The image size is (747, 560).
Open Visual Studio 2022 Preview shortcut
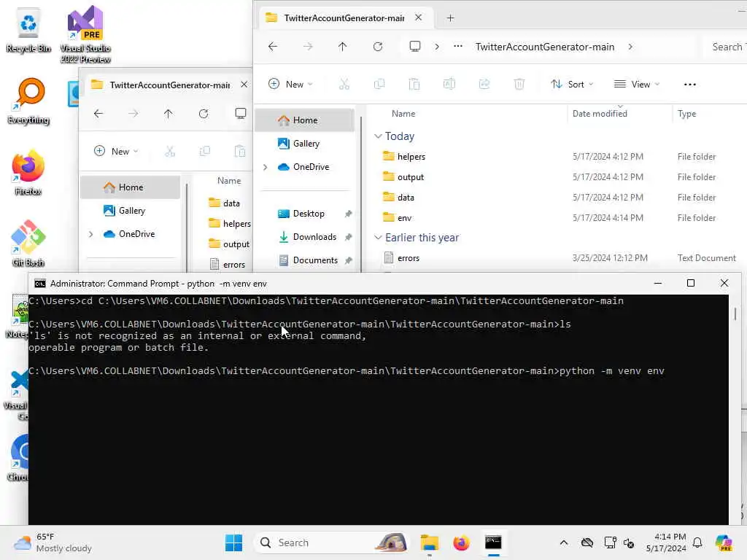[85, 34]
